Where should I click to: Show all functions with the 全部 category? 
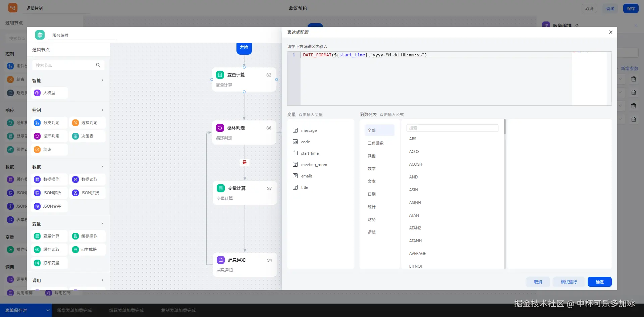(x=379, y=130)
